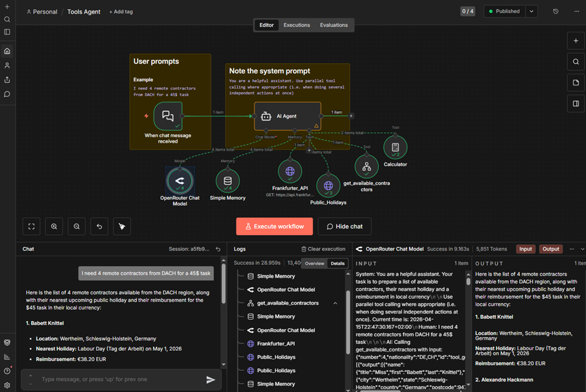The width and height of the screenshot is (586, 392).
Task: Open the get_available_contractors node
Action: coord(367,166)
